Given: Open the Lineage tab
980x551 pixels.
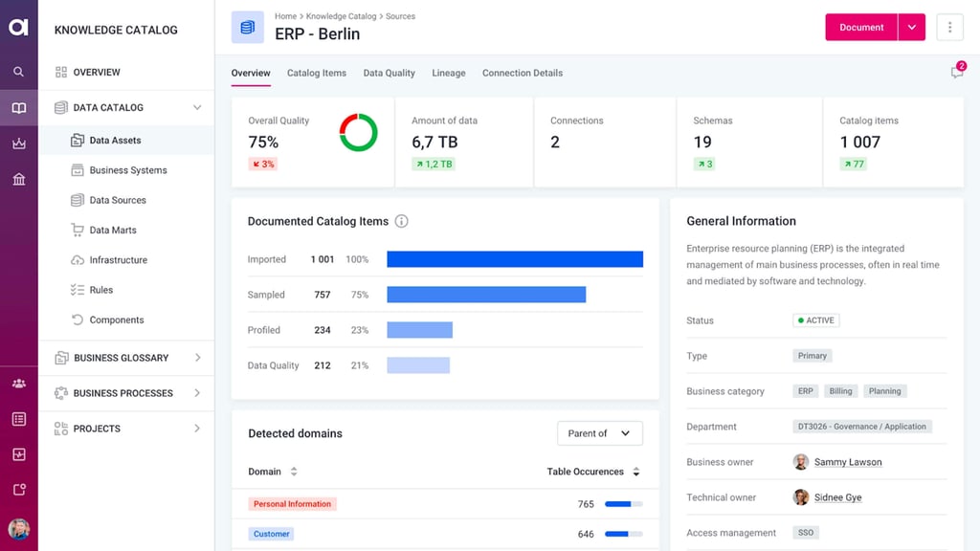Looking at the screenshot, I should 448,73.
